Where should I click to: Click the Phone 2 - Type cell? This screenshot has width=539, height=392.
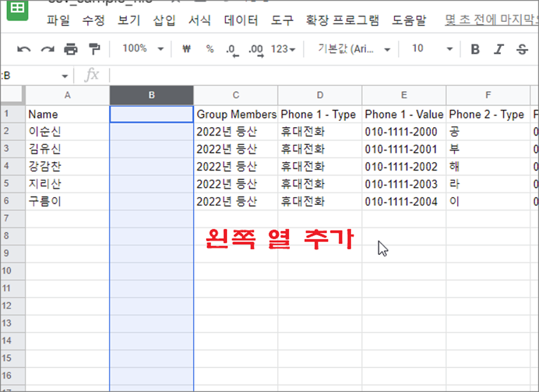(488, 114)
